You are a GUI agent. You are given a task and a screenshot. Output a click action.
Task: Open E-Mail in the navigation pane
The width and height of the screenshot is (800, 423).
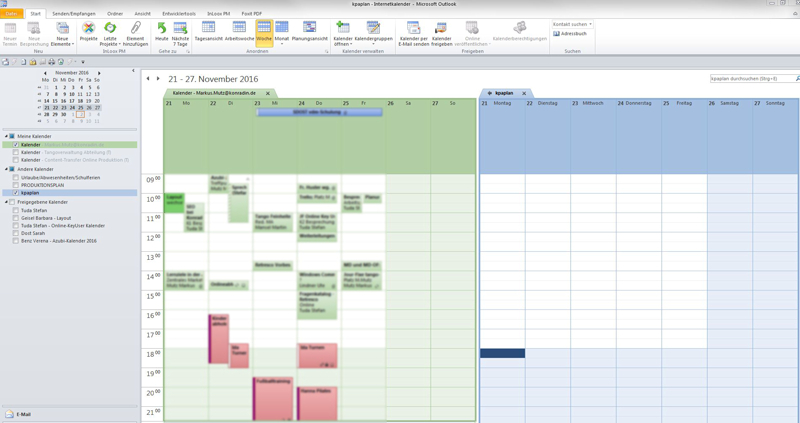pyautogui.click(x=24, y=413)
